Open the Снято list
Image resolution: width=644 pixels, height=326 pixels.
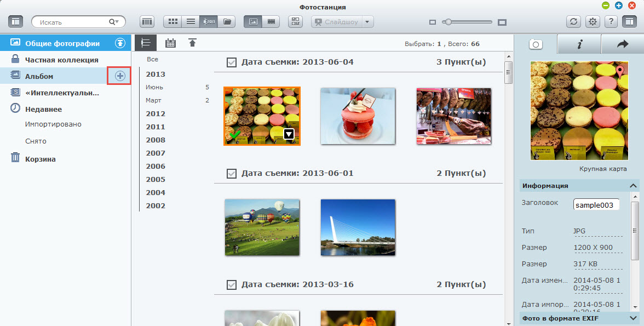pyautogui.click(x=36, y=141)
